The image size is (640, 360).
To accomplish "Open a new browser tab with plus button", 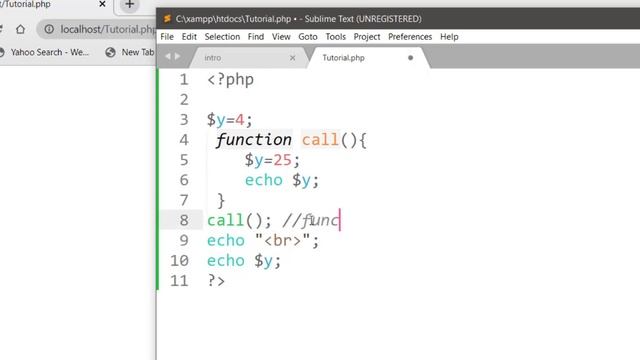I will point(129,4).
